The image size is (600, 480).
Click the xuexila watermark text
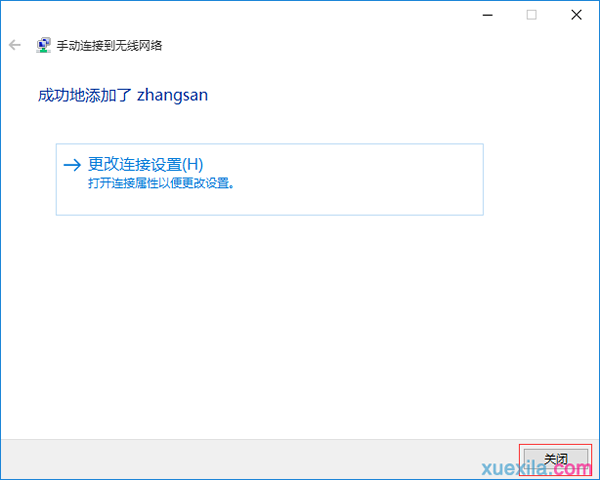coord(515,468)
